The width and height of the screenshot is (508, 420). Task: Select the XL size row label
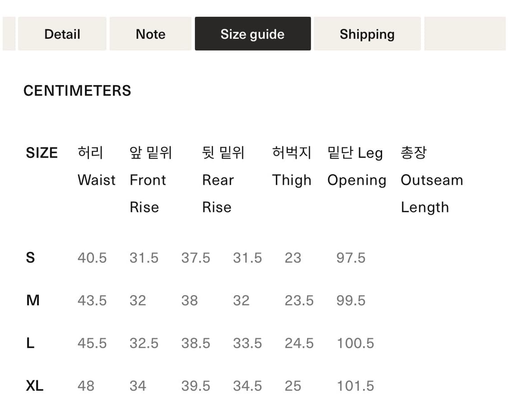tap(34, 386)
